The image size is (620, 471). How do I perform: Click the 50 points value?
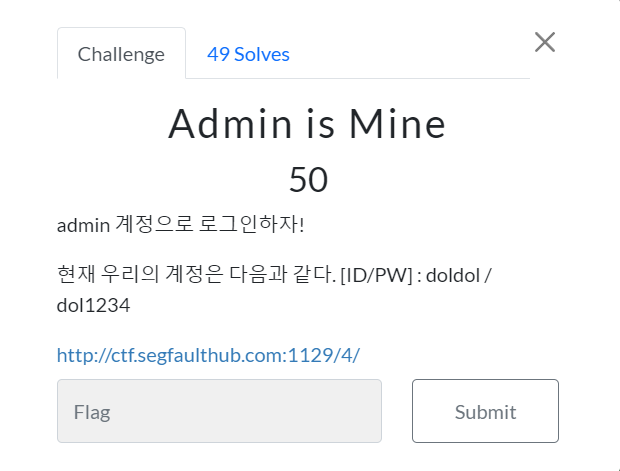(x=308, y=180)
